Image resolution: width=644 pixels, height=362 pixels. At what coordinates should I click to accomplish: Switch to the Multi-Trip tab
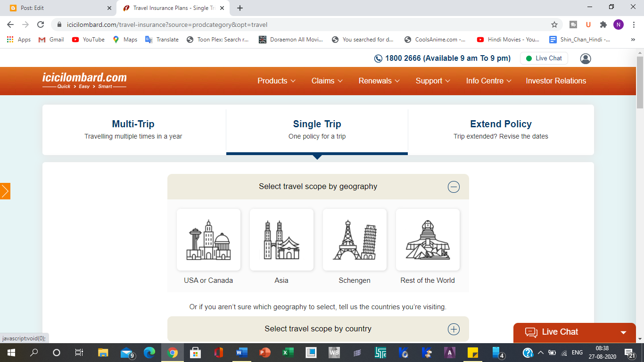(132, 129)
